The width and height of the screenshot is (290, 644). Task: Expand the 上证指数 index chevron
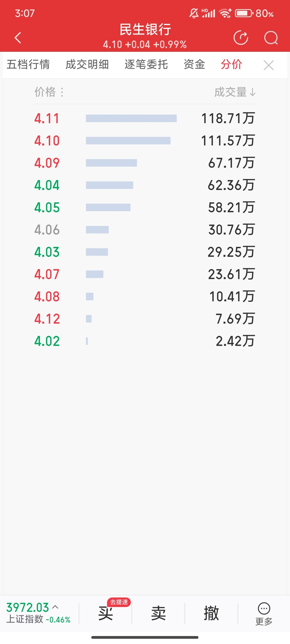pyautogui.click(x=55, y=607)
